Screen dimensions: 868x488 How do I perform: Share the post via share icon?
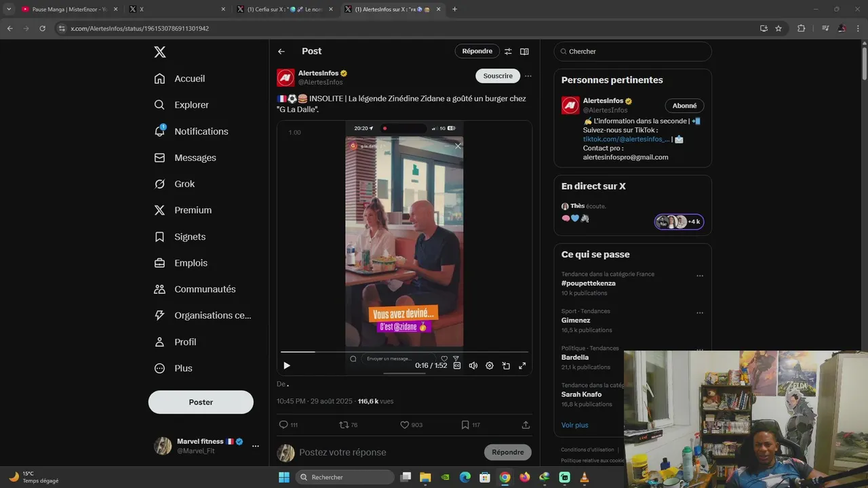pyautogui.click(x=526, y=425)
